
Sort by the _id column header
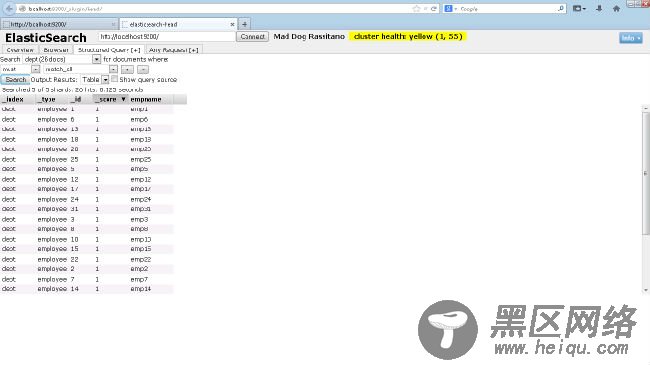point(80,100)
